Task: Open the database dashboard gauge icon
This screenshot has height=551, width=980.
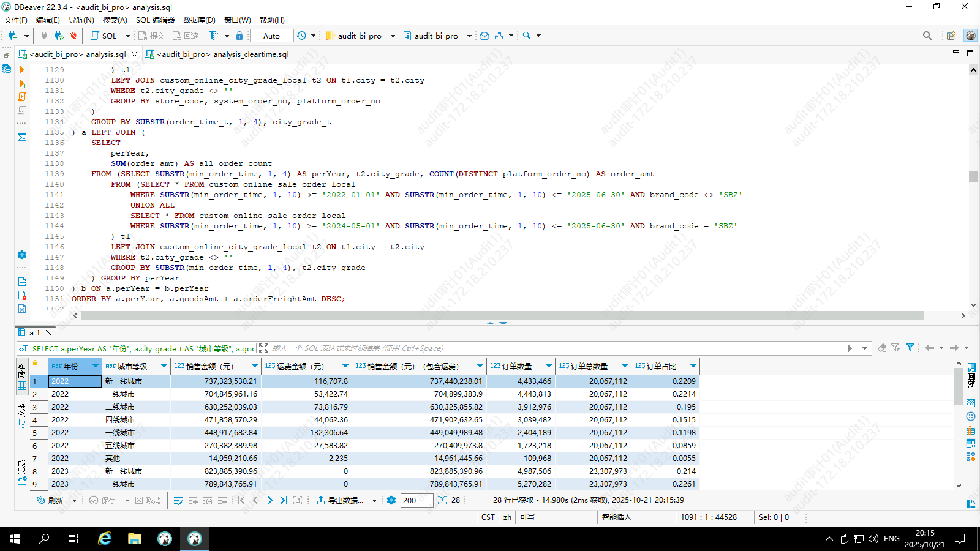Action: tap(484, 36)
